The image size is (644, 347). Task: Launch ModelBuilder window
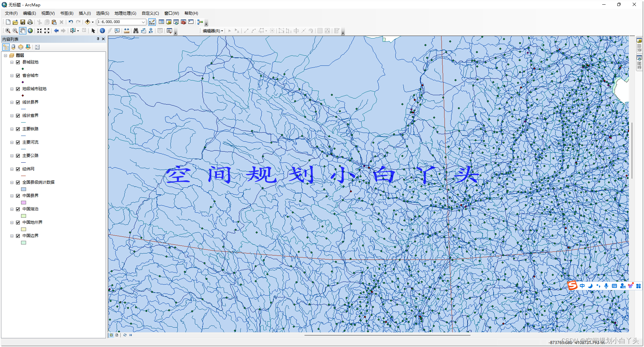200,22
